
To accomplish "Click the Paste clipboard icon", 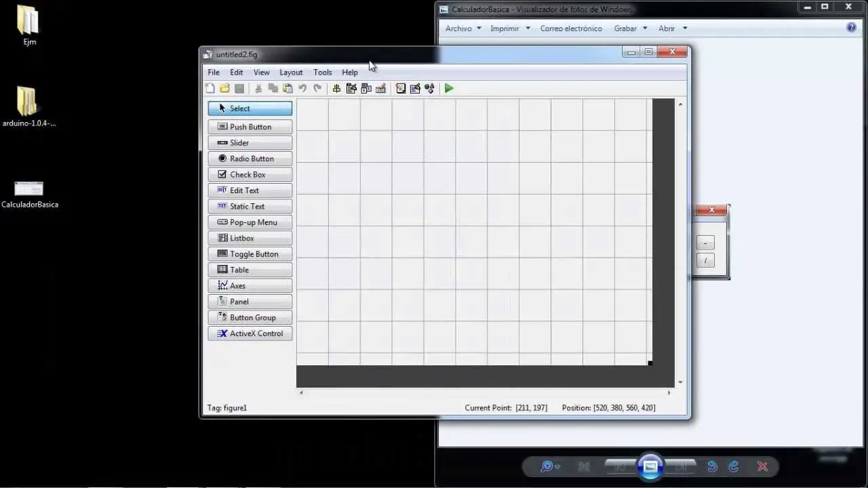I will [288, 88].
